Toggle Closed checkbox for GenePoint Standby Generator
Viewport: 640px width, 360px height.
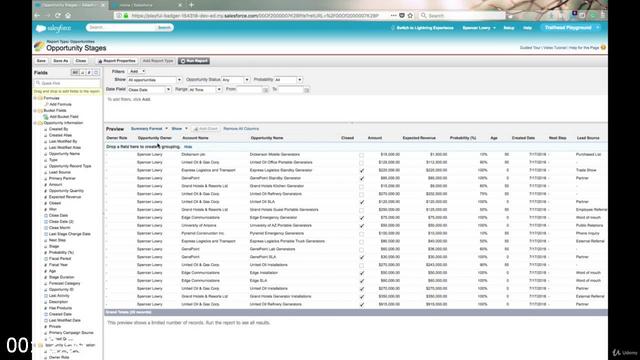tap(361, 178)
